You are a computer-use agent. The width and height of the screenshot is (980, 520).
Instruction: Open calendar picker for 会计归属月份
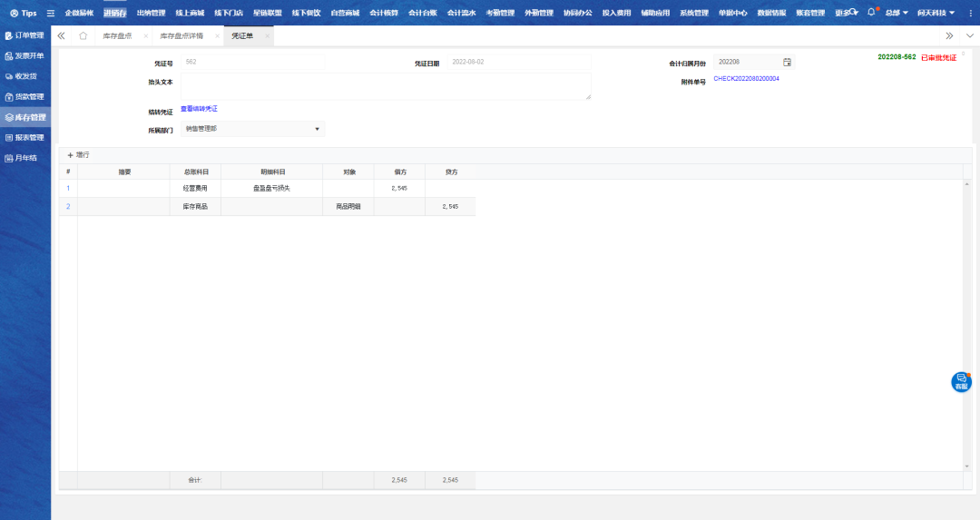[787, 62]
